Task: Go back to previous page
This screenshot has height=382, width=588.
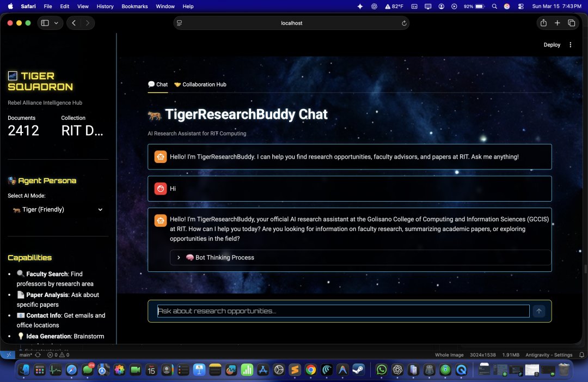Action: [74, 23]
